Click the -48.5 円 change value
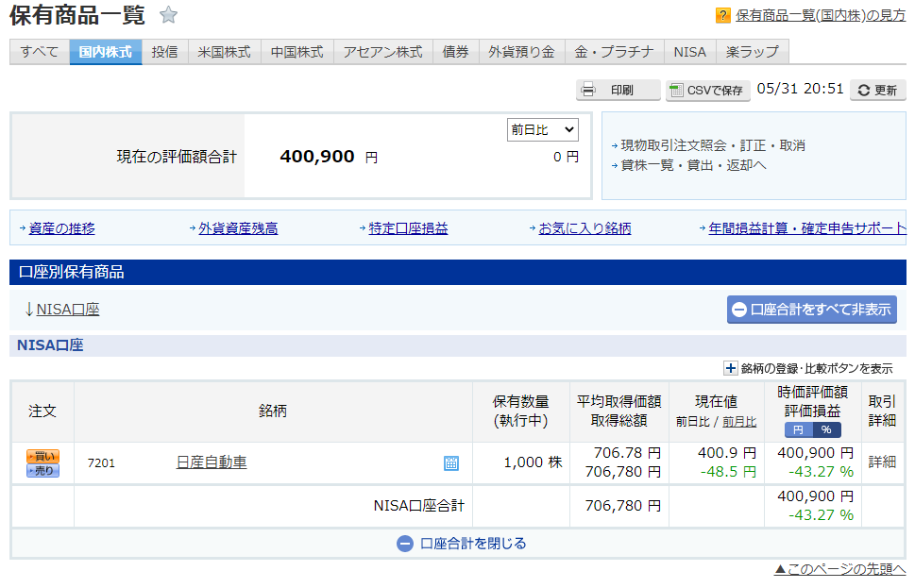 pyautogui.click(x=728, y=472)
